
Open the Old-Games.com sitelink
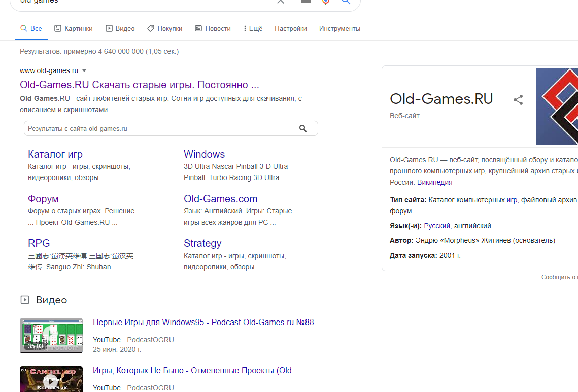220,199
